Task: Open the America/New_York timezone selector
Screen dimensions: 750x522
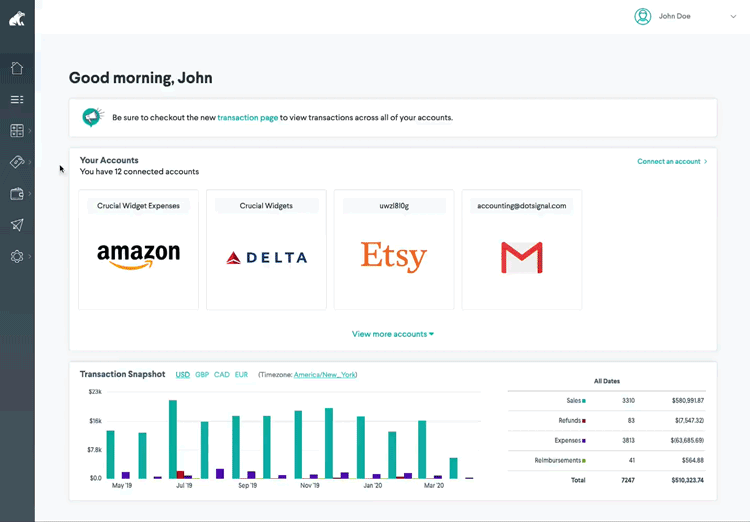Action: 325,375
